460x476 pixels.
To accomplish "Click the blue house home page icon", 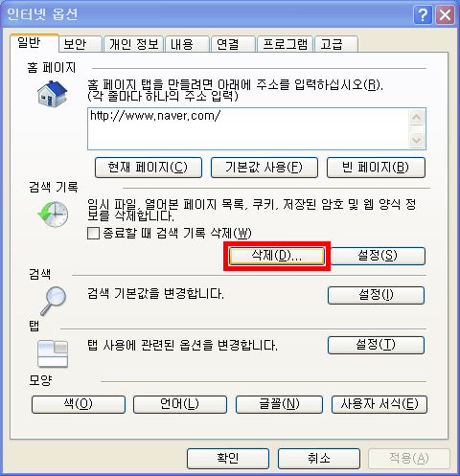I will click(53, 94).
